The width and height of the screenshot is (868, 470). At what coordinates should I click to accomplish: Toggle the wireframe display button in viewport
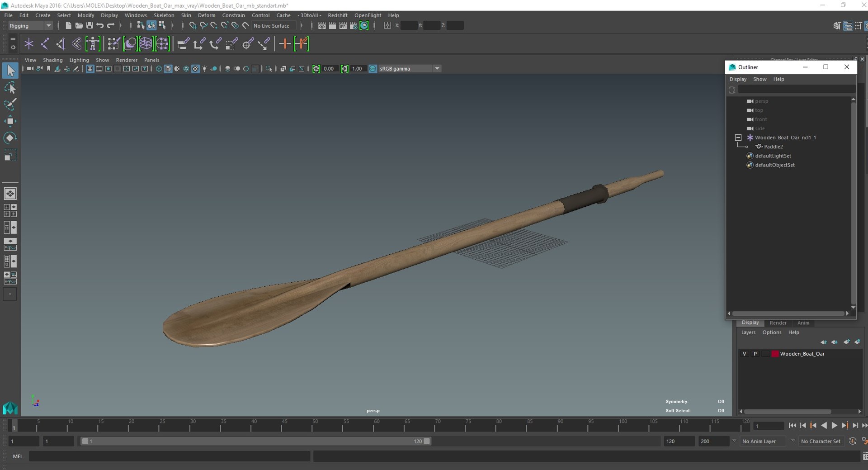(159, 69)
